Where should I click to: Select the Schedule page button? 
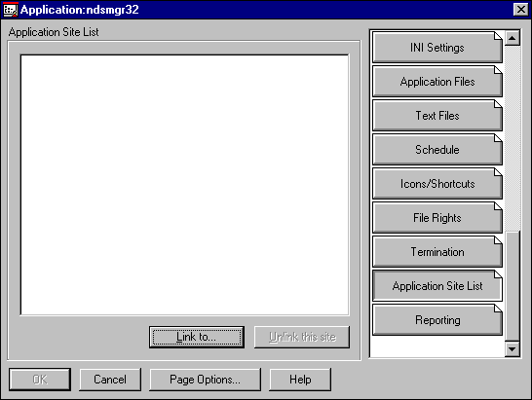(437, 150)
